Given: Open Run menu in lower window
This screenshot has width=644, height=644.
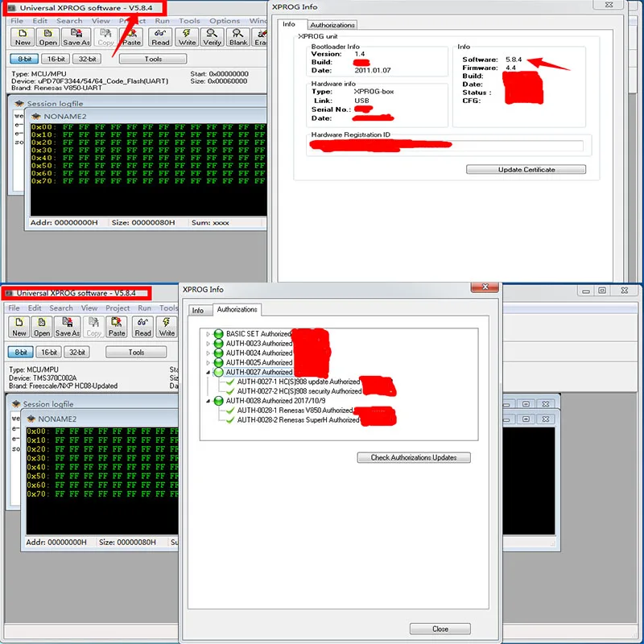Looking at the screenshot, I should coord(144,308).
